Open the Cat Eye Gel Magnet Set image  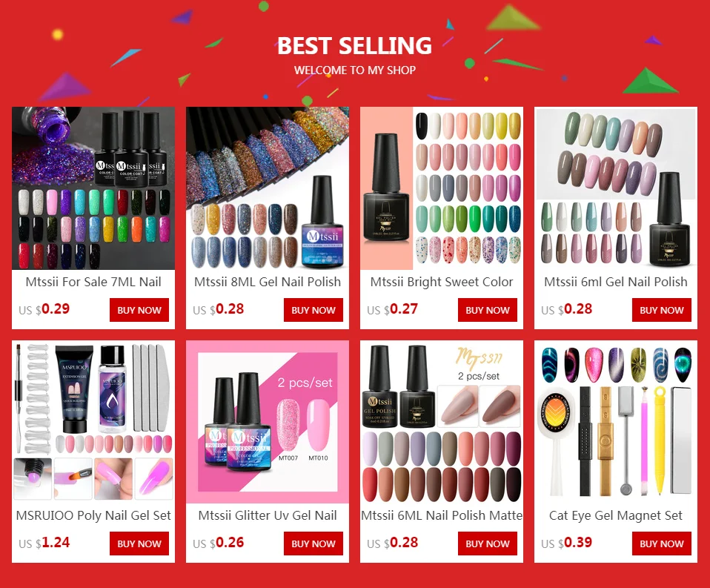(x=616, y=422)
